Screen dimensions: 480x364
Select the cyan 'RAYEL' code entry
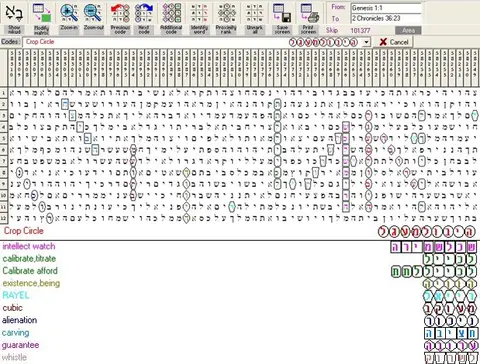pos(16,295)
